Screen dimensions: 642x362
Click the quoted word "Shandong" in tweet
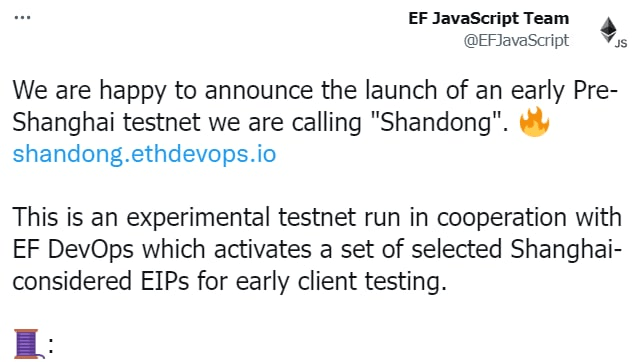[436, 122]
